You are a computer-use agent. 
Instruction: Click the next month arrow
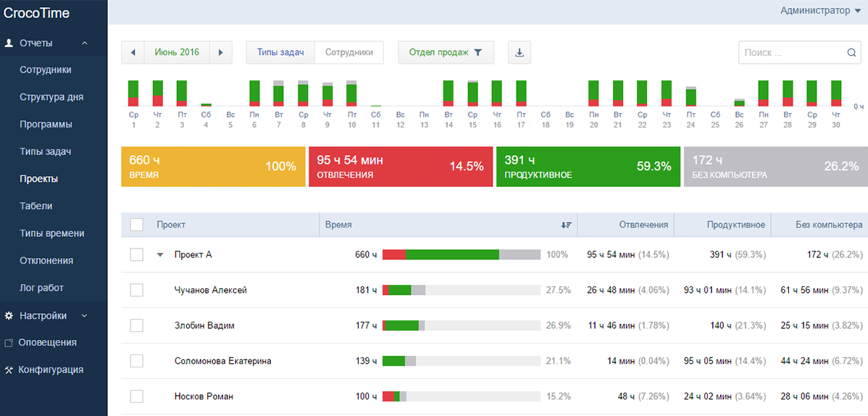pyautogui.click(x=221, y=52)
